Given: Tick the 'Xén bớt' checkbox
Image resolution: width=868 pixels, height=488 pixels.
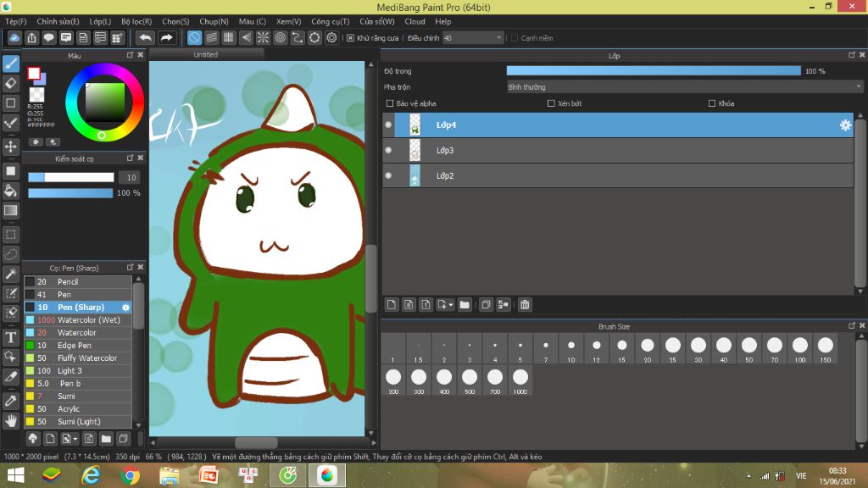Looking at the screenshot, I should click(551, 103).
